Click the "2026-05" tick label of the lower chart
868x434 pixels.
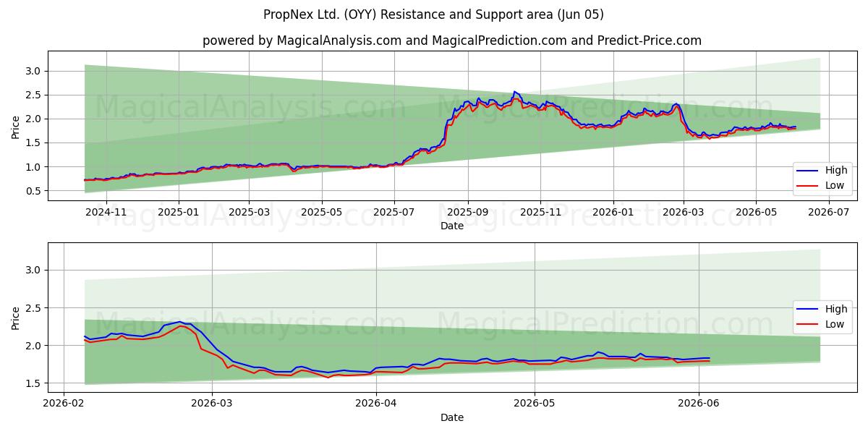click(535, 404)
